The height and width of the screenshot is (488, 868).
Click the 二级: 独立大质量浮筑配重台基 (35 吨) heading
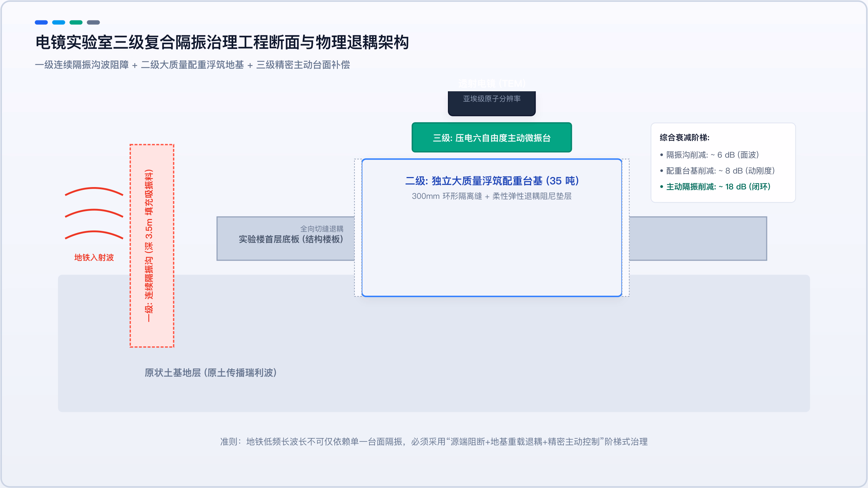coord(492,181)
